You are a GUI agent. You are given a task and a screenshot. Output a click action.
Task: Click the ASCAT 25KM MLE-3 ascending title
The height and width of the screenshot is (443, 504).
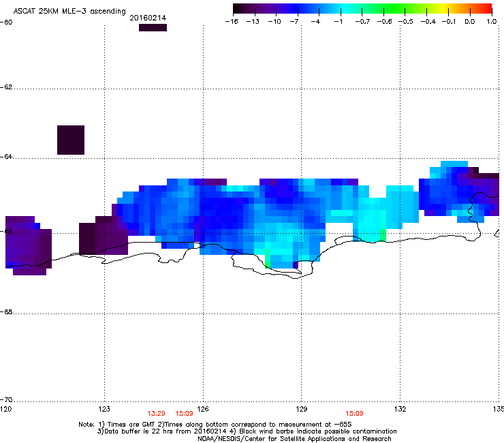69,12
